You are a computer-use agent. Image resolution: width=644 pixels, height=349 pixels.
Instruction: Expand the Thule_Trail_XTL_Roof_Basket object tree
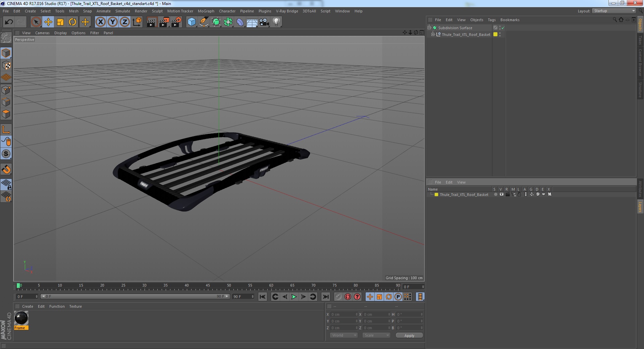[433, 34]
